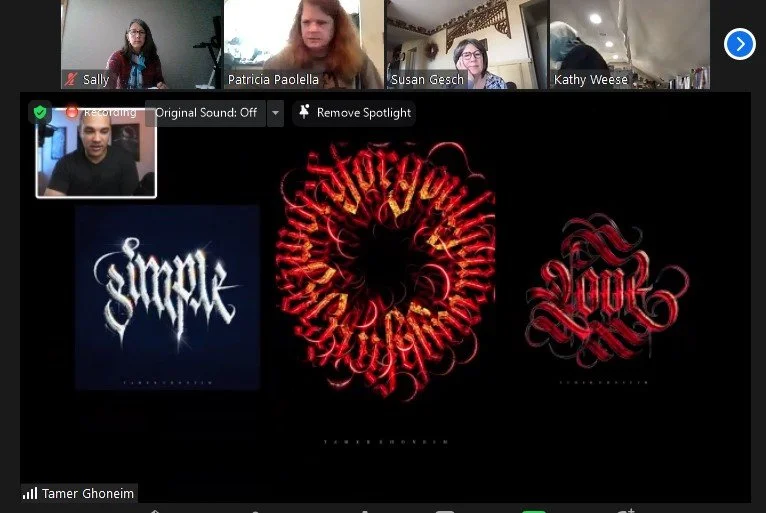Screen dimensions: 766x513
Task: Click the next participants arrow button
Action: coord(740,44)
